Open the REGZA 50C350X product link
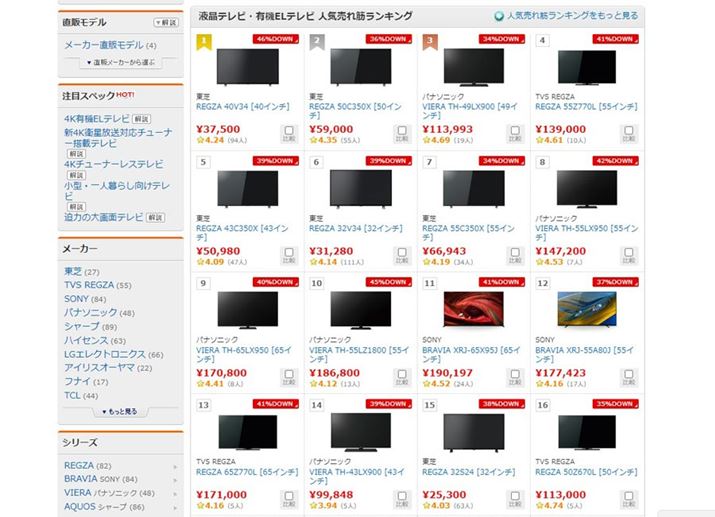 [x=355, y=111]
